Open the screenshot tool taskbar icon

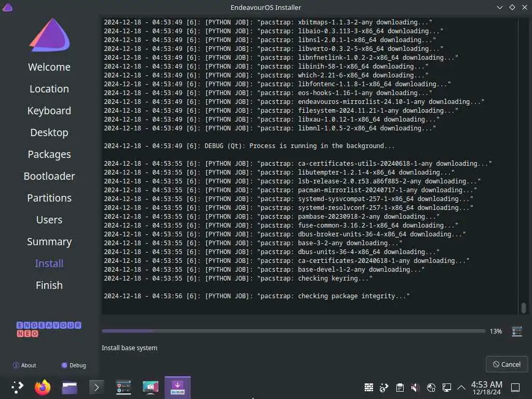pos(150,388)
